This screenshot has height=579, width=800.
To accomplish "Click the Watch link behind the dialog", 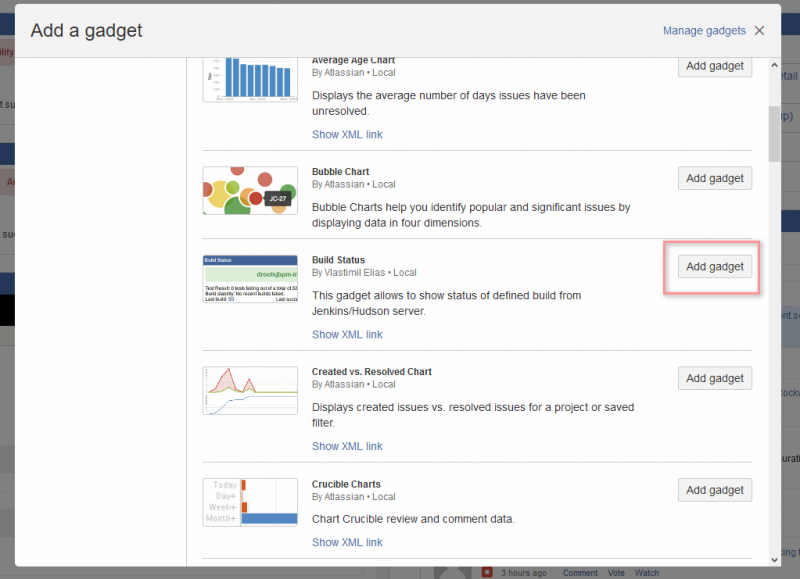I will click(647, 573).
